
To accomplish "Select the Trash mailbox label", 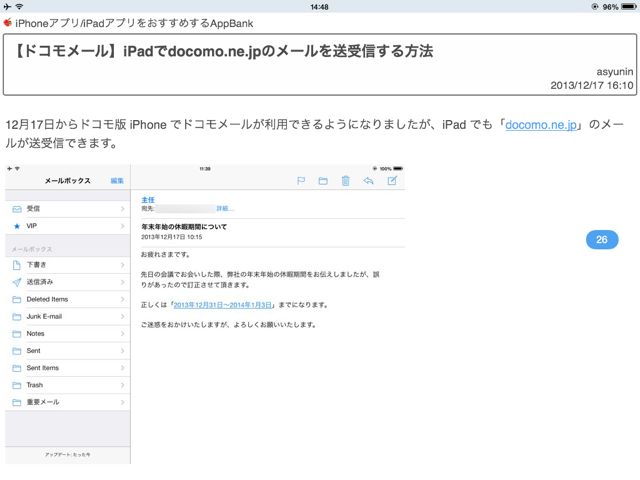I will click(x=35, y=385).
